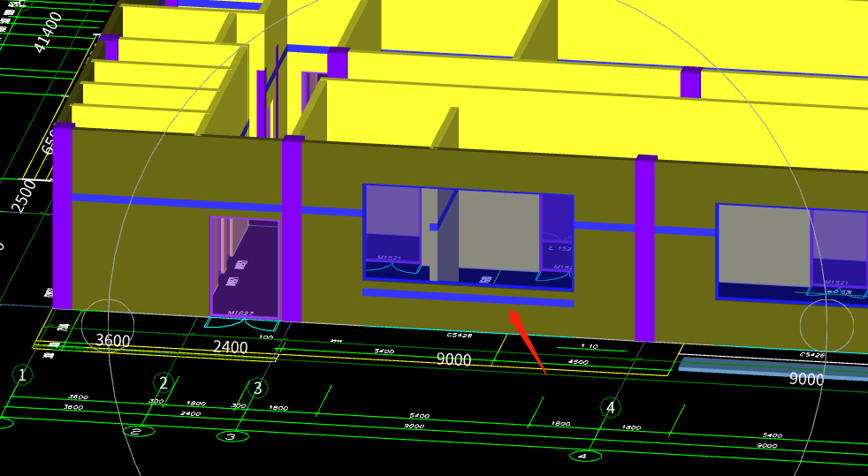This screenshot has height=476, width=868.
Task: Click the small 4500 dimension text
Action: [578, 362]
